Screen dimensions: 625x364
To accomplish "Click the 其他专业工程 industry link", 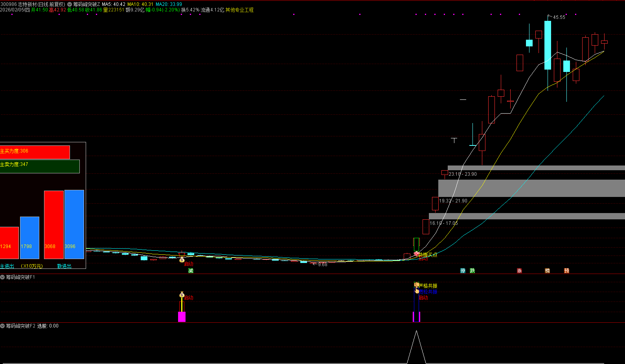I will pyautogui.click(x=239, y=10).
